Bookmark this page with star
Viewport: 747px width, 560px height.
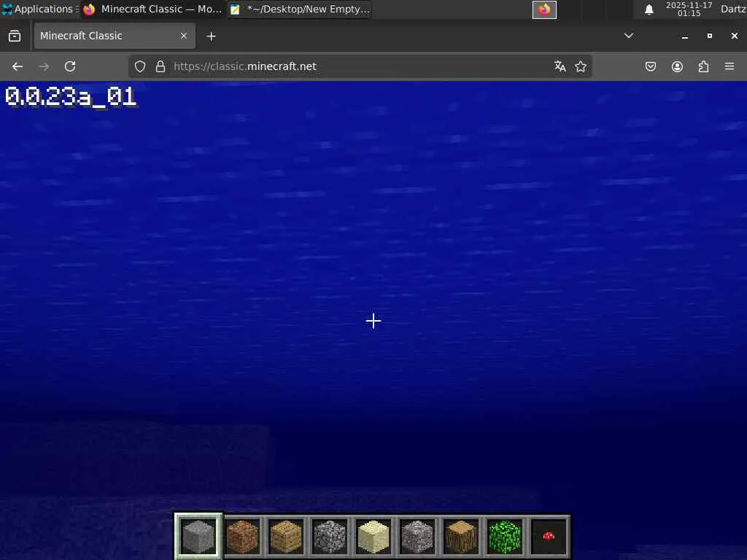580,66
